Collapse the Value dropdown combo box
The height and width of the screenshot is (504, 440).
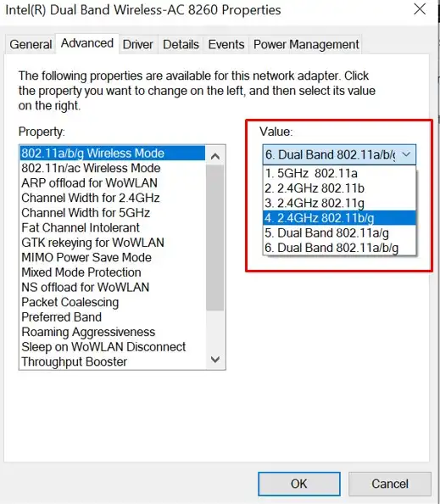point(339,154)
